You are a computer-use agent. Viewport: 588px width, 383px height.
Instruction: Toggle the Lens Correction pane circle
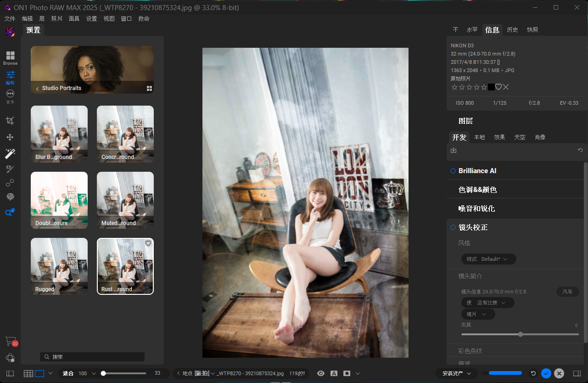[x=453, y=227]
